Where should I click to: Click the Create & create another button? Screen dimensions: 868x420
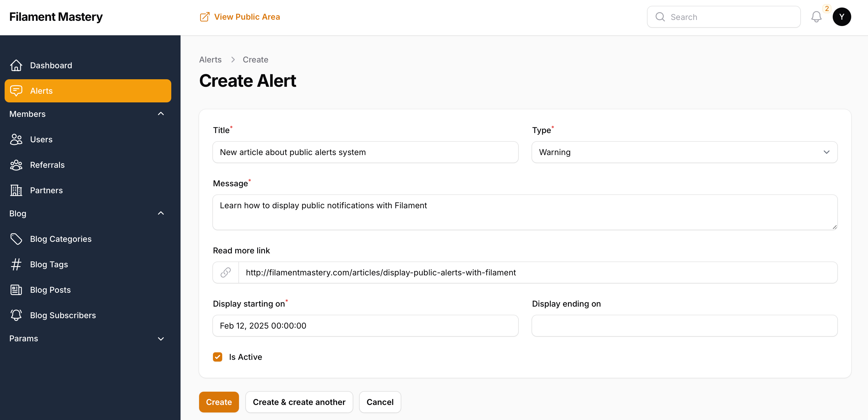tap(299, 402)
